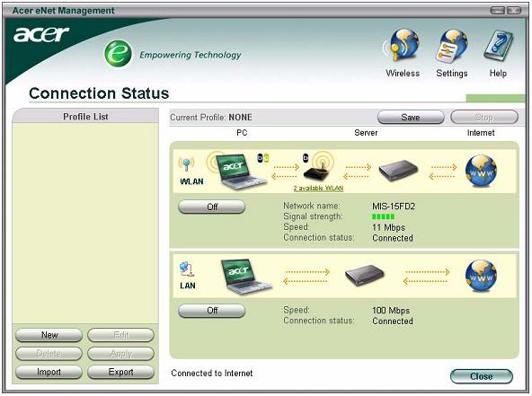Click the WWW globe in WLAN row

[481, 171]
